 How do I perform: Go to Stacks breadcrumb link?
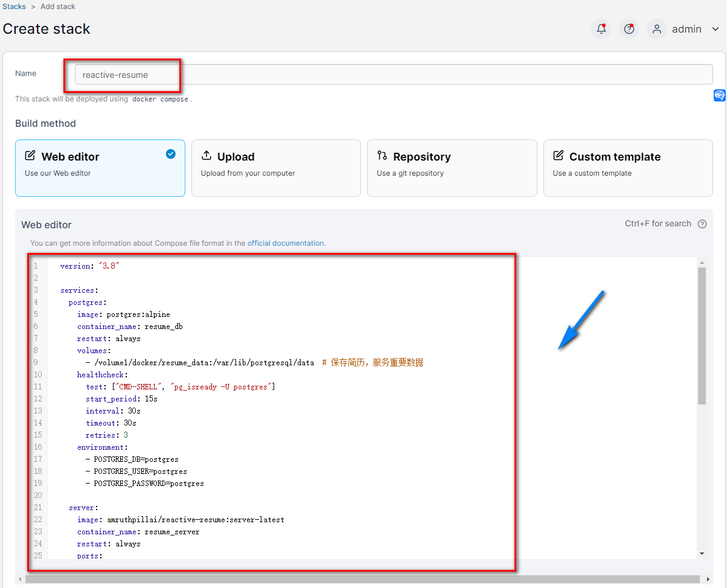tap(14, 7)
